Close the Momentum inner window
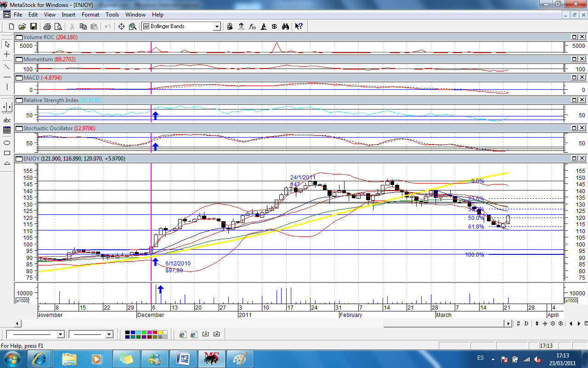This screenshot has height=368, width=588. [x=582, y=59]
